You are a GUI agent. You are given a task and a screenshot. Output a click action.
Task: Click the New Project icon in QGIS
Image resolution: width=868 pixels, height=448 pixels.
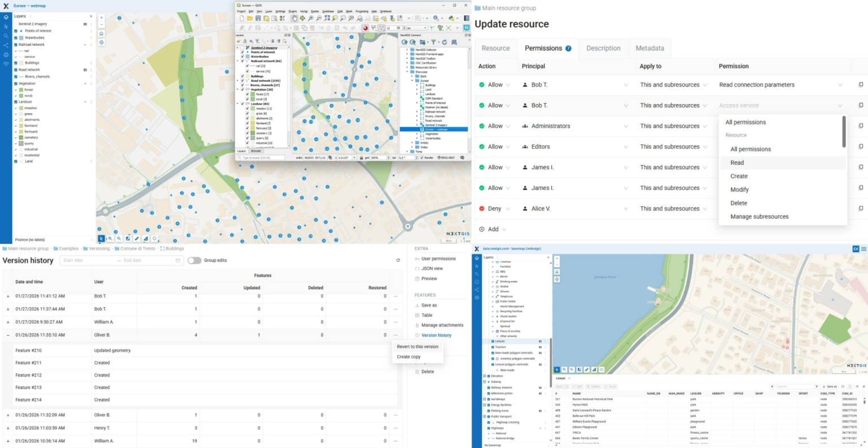[x=242, y=19]
